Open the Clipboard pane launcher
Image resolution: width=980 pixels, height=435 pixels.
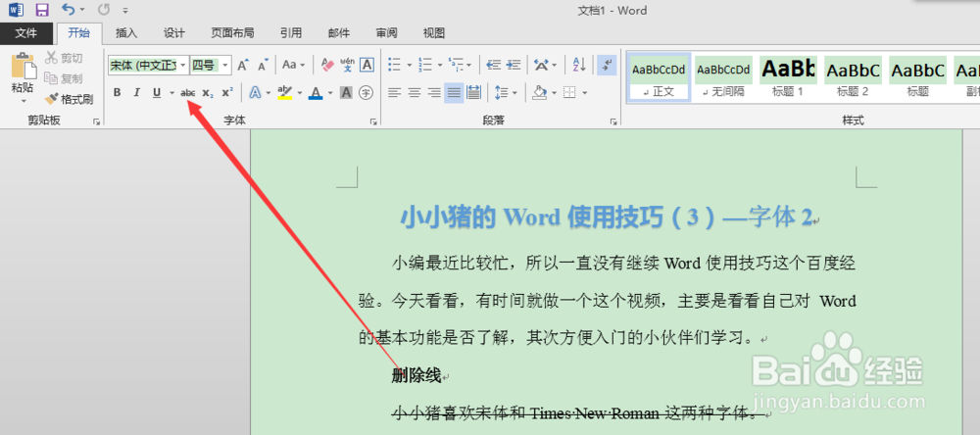[97, 121]
